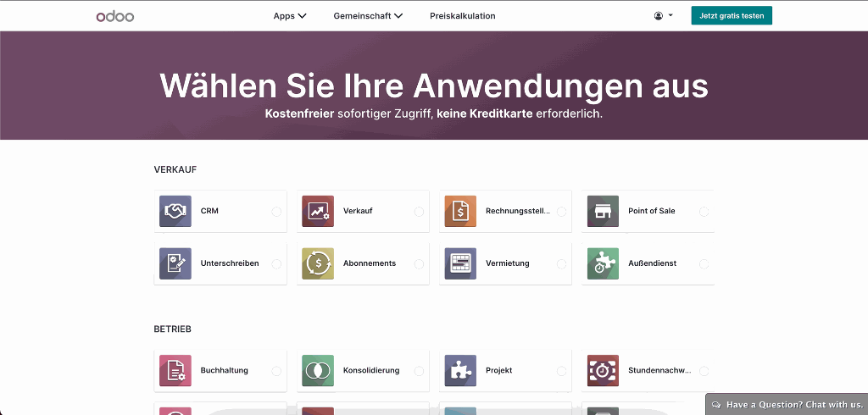Select the Konsolidierung app radio circle
Viewport: 868px width, 415px height.
pos(419,371)
